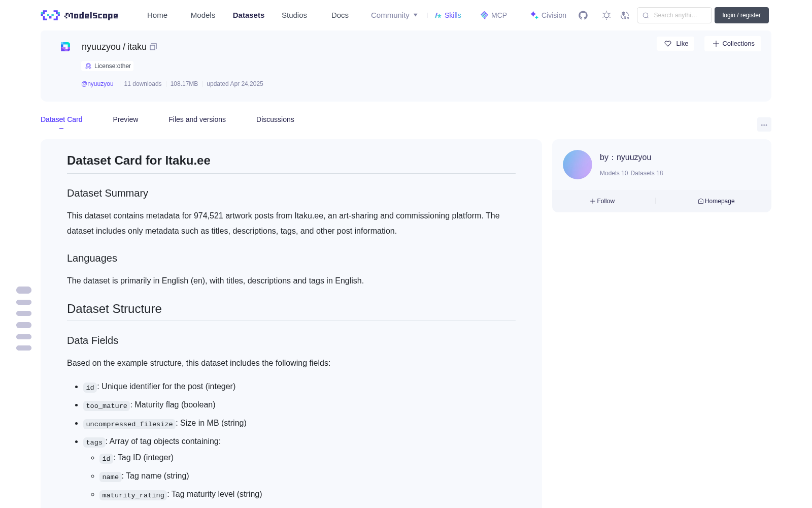Switch the site language with translate icon
Viewport: 812px width, 508px height.
[x=625, y=15]
